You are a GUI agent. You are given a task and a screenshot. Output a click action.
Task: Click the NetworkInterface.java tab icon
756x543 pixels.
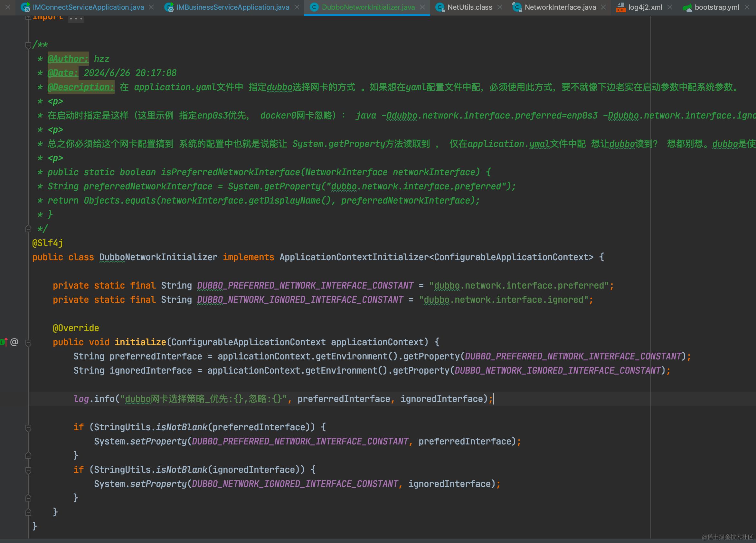pos(517,7)
